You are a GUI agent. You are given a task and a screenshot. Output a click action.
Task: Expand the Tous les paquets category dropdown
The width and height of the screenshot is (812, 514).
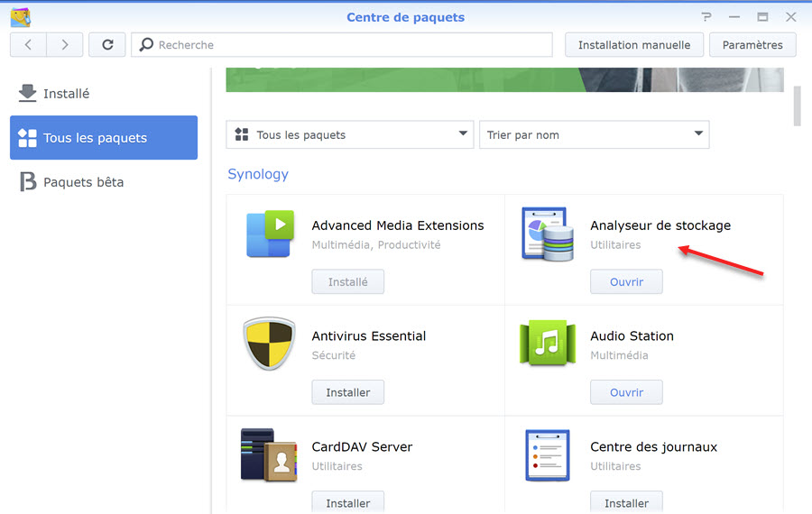(x=349, y=134)
